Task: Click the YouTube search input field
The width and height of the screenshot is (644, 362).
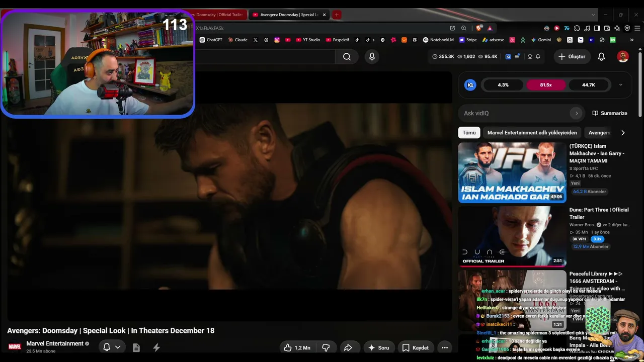Action: (265, 57)
